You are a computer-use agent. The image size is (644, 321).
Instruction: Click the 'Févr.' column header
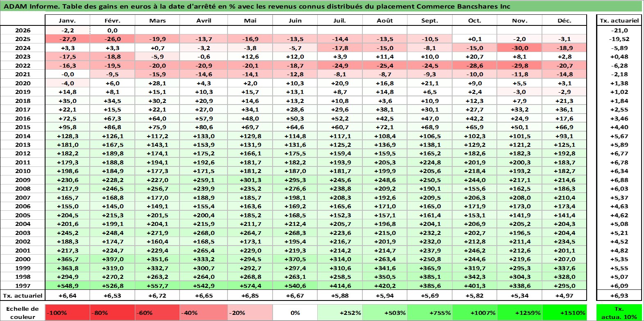[113, 20]
